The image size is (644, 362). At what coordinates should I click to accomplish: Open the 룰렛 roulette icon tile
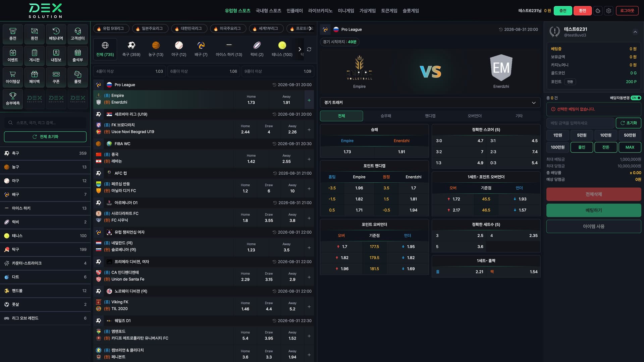(x=77, y=77)
